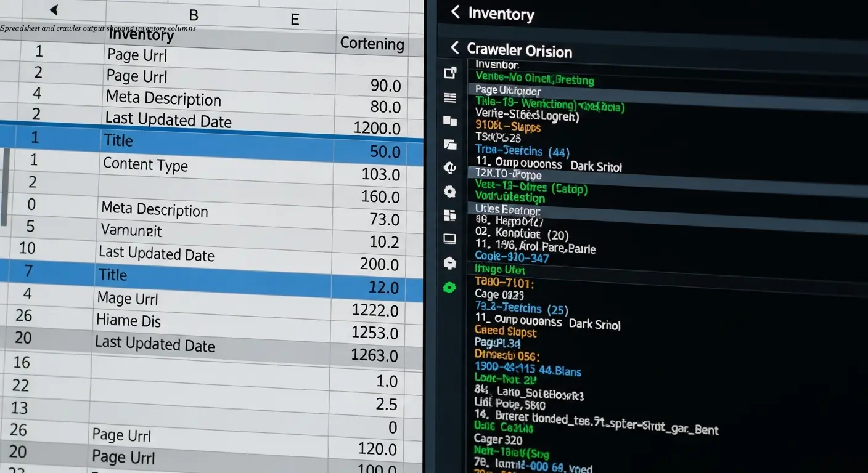868x473 pixels.
Task: Toggle the highlighted Title row selection
Action: [118, 140]
